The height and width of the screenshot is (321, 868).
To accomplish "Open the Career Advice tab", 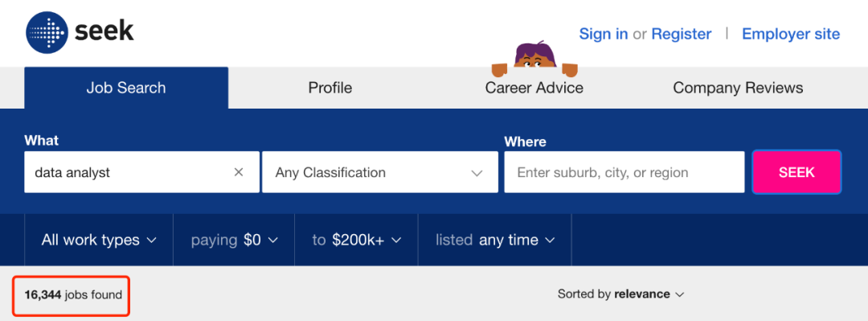I will (x=534, y=88).
